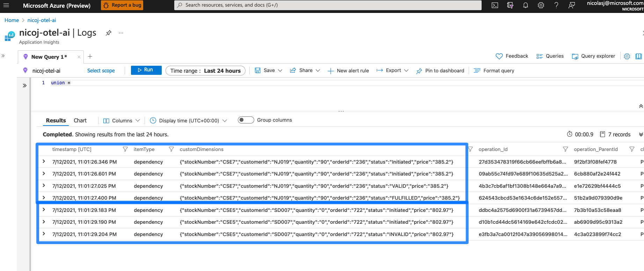
Task: Open the Feedback option
Action: [x=512, y=56]
